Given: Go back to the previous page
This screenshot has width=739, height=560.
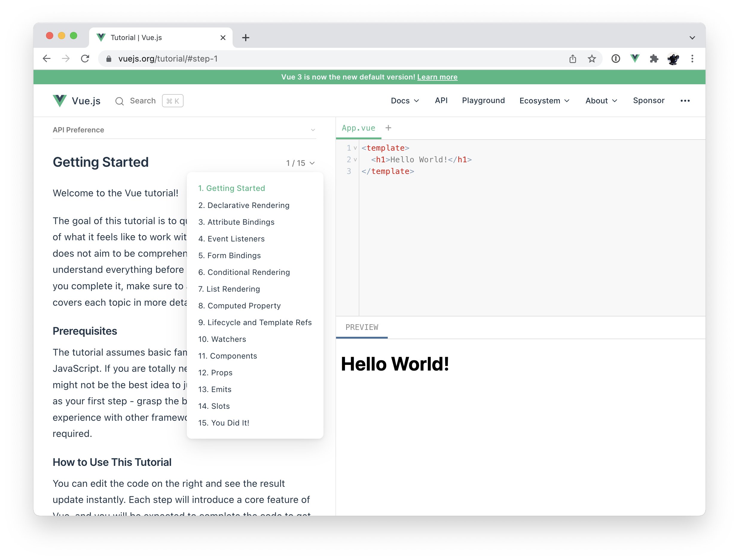Looking at the screenshot, I should pyautogui.click(x=47, y=59).
